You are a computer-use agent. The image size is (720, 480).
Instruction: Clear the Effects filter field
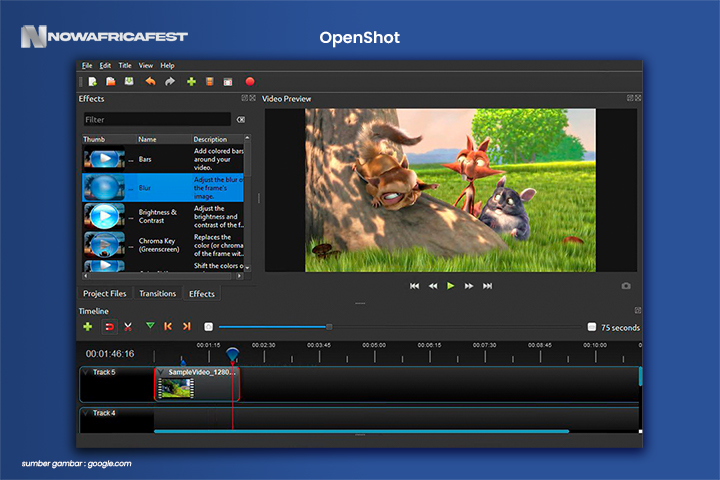pos(241,119)
